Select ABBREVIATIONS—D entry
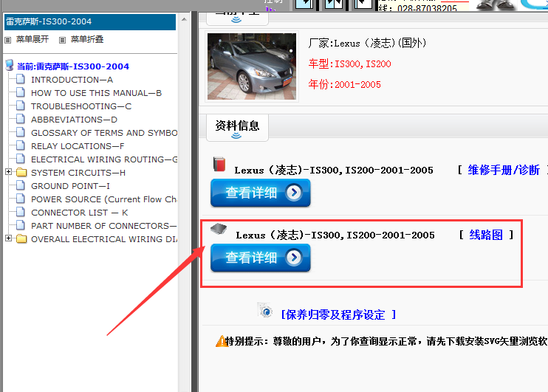The width and height of the screenshot is (548, 392). click(x=74, y=120)
